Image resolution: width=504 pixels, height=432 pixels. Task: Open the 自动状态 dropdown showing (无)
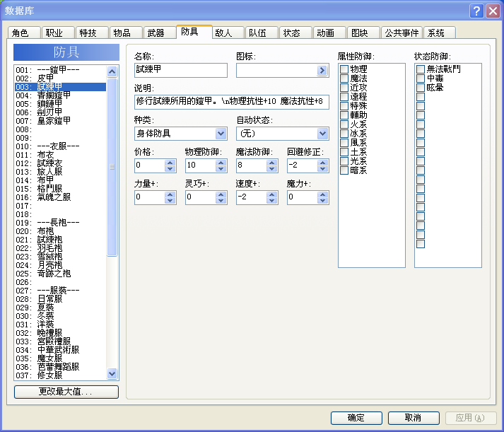tap(283, 134)
